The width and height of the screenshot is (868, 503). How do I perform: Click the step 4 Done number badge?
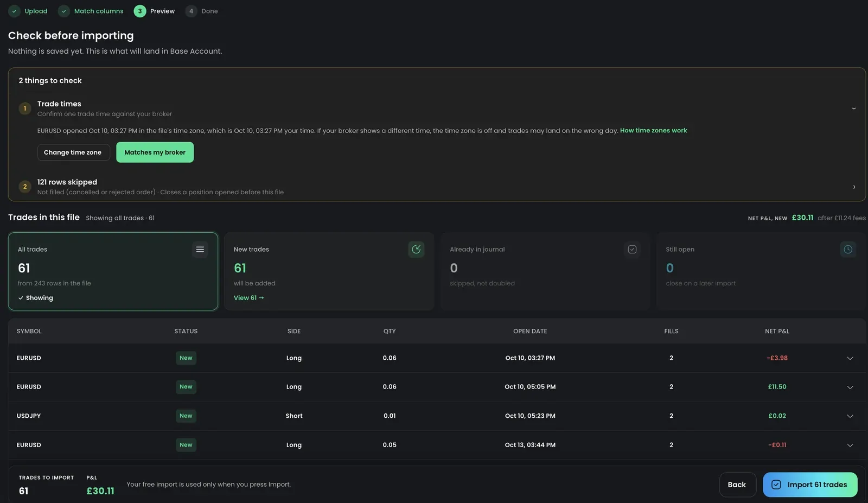(191, 11)
